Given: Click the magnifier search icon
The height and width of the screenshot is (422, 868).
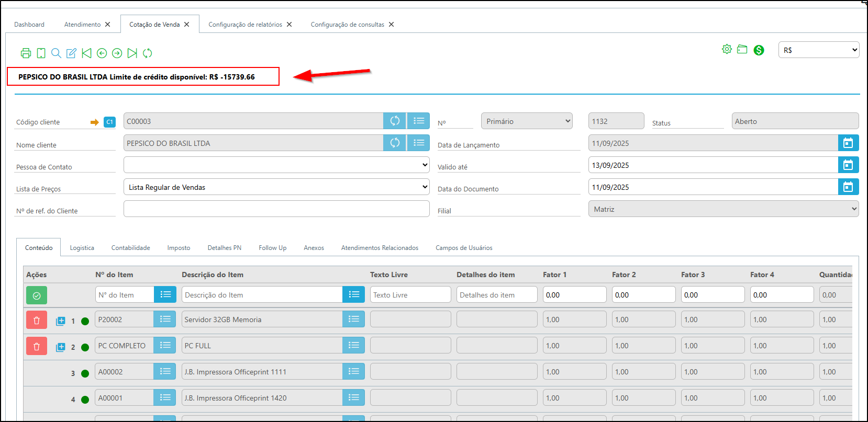Looking at the screenshot, I should pyautogui.click(x=56, y=53).
